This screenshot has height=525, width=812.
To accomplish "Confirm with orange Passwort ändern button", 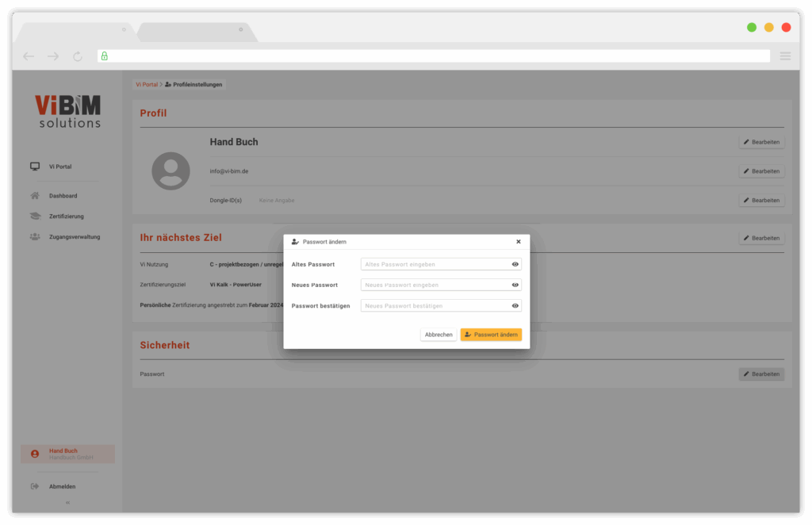I will 491,335.
